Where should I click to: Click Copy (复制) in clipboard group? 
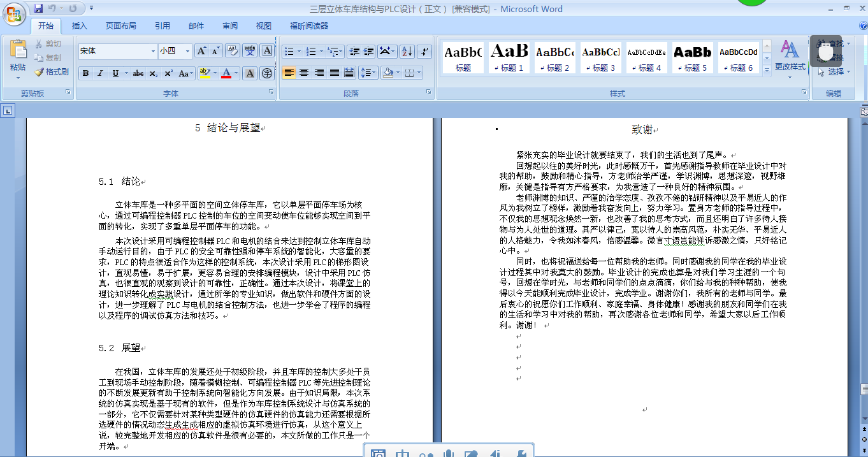[x=48, y=58]
